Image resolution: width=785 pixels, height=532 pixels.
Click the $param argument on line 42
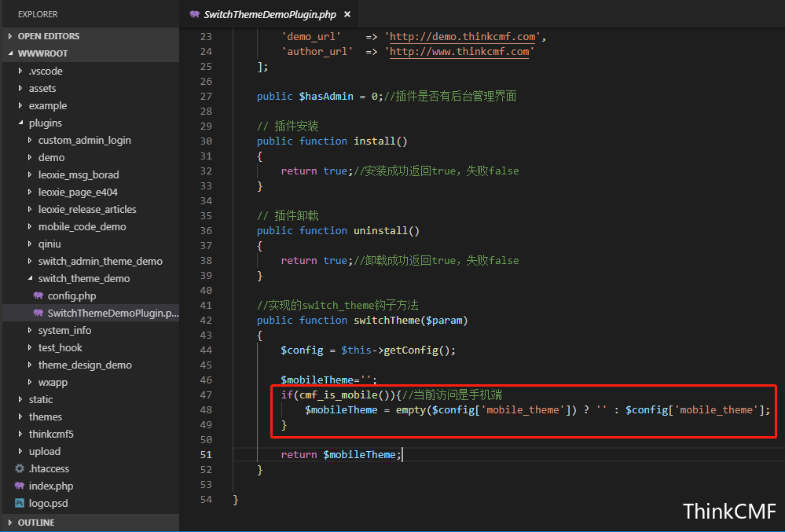[444, 321]
